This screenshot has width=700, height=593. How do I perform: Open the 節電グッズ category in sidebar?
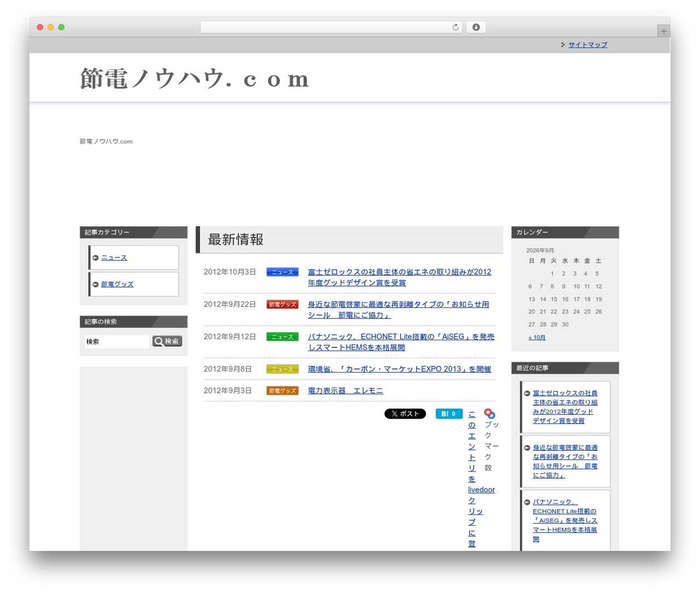click(x=117, y=284)
